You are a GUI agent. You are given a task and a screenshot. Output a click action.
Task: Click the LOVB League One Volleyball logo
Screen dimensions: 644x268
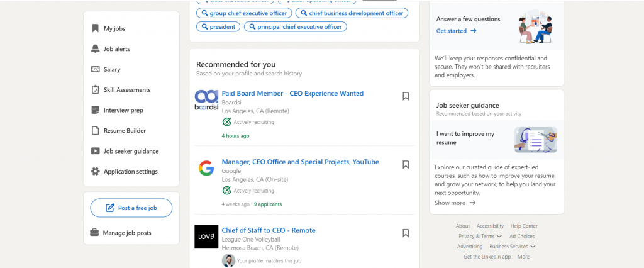[x=206, y=237]
